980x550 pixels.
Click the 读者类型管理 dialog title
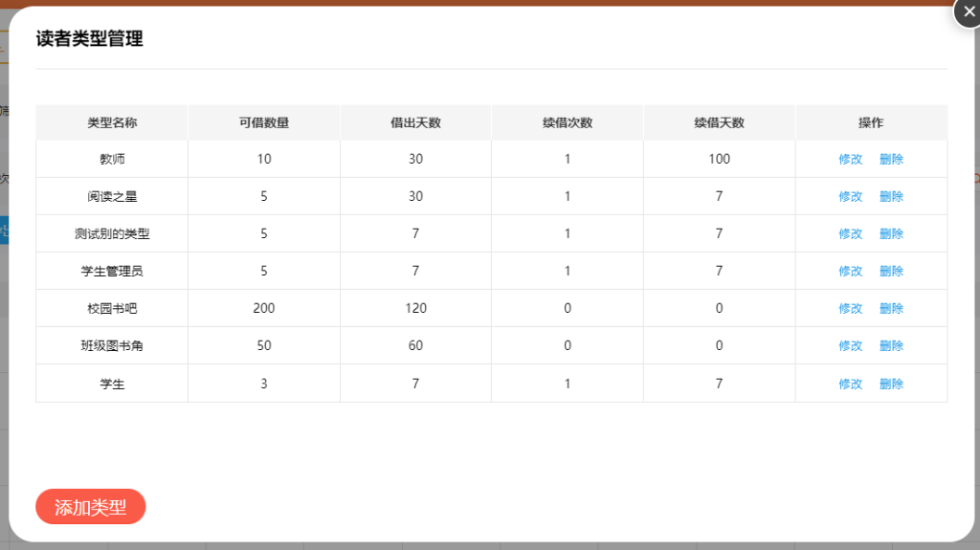89,39
